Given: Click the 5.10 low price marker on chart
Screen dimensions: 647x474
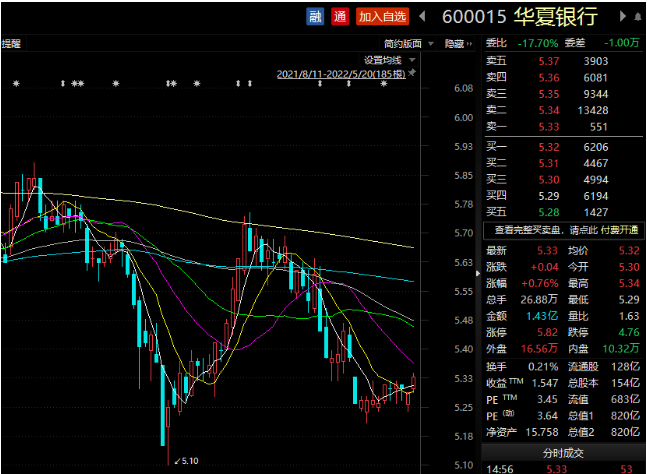Looking at the screenshot, I should (x=187, y=461).
